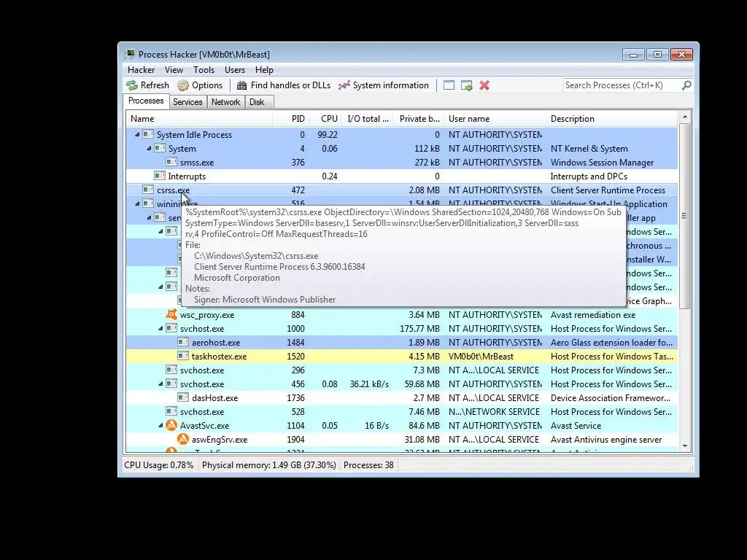
Task: Click the scrollbar up arrow
Action: tap(684, 117)
